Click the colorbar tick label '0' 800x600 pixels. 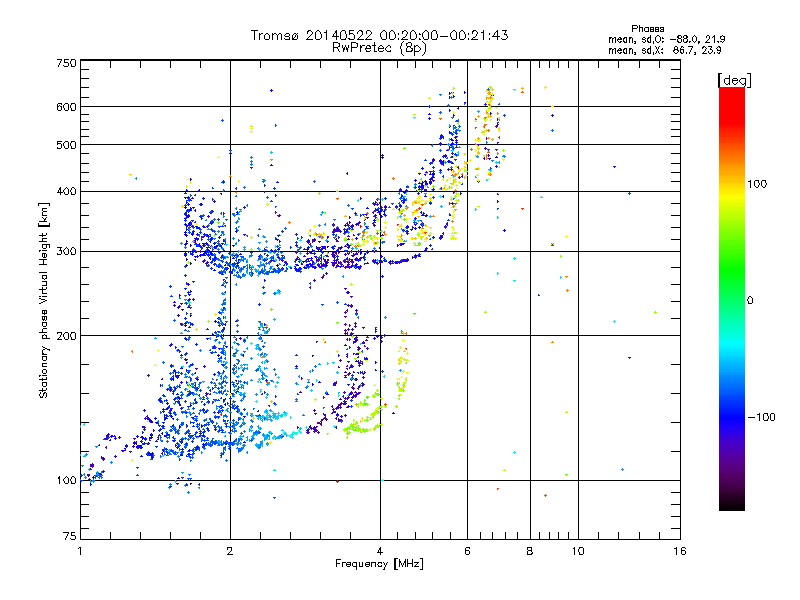750,301
